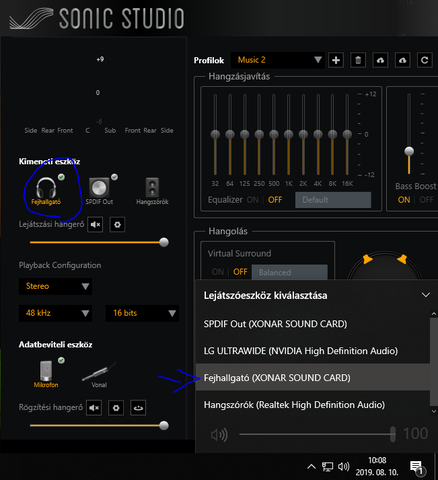
Task: Click the Bass Boost slider handle
Action: 409,151
